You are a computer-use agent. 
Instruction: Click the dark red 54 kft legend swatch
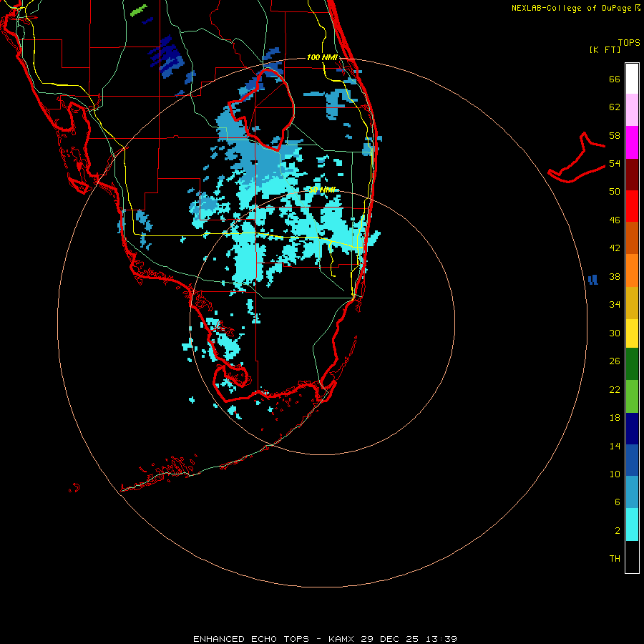pos(632,174)
